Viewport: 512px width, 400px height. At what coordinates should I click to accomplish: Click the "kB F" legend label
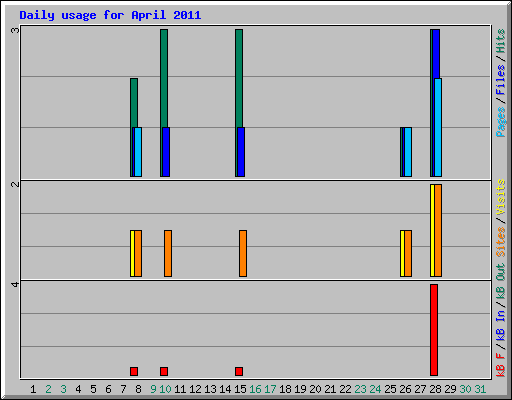coord(501,364)
